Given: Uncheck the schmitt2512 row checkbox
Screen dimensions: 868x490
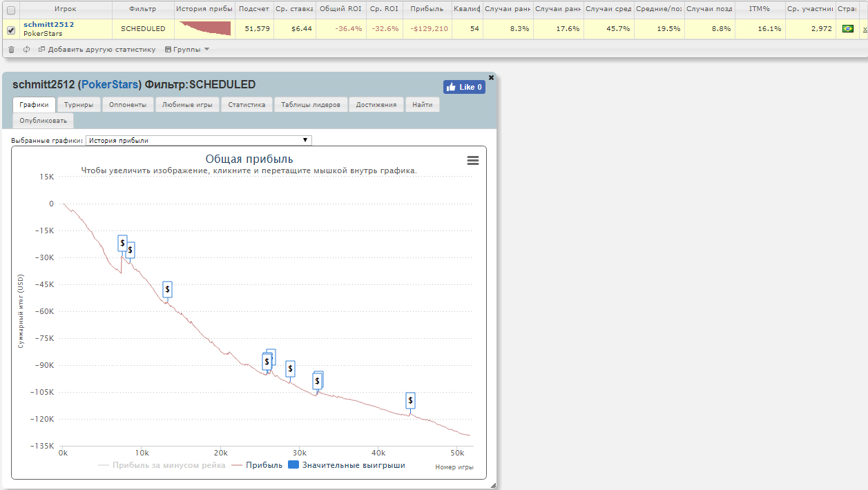Looking at the screenshot, I should [x=10, y=30].
